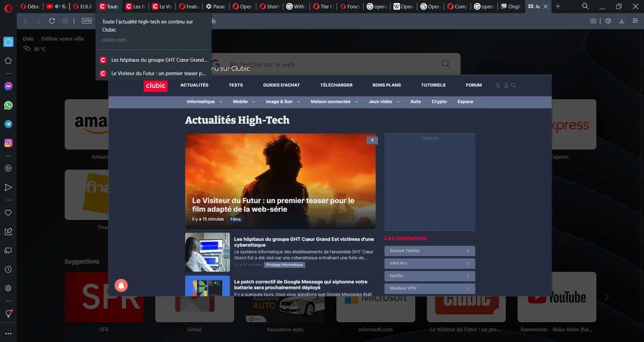Open the Pinboards heart icon in sidebar
The height and width of the screenshot is (342, 644).
click(8, 213)
